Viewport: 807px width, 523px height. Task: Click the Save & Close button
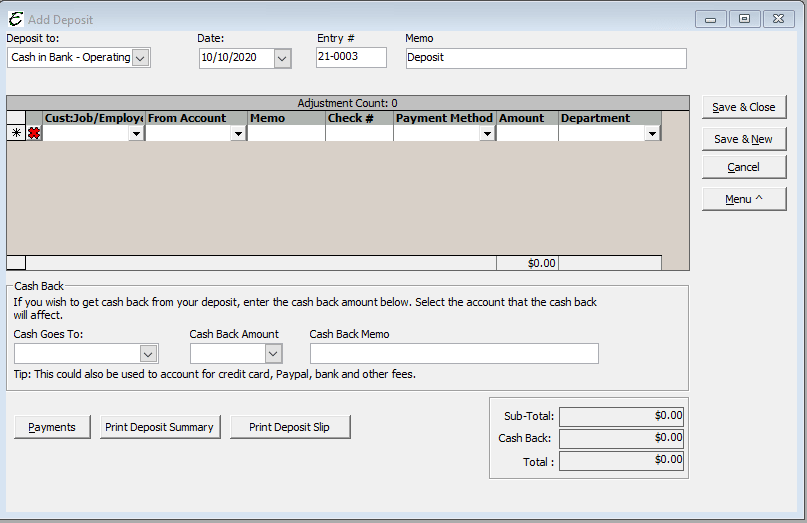click(x=744, y=107)
